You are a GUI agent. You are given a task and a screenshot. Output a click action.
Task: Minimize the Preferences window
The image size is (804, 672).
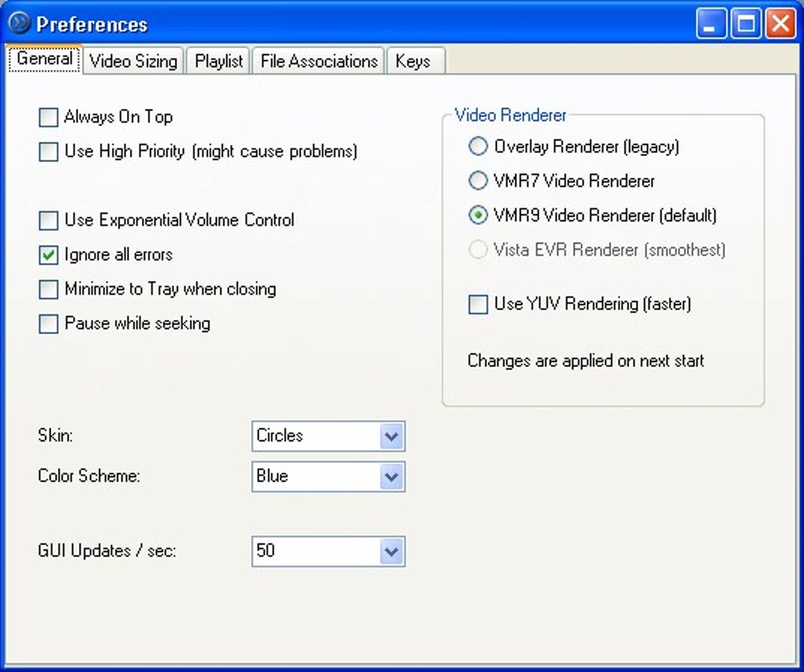point(711,24)
